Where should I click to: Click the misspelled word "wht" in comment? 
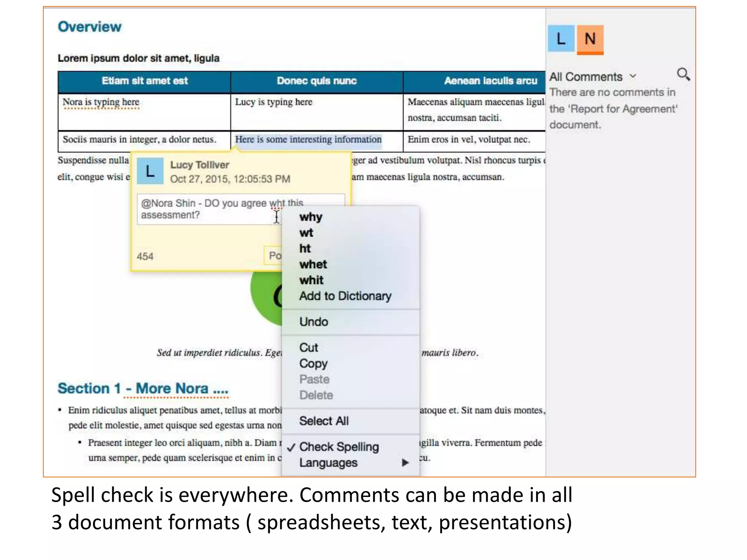(x=277, y=203)
